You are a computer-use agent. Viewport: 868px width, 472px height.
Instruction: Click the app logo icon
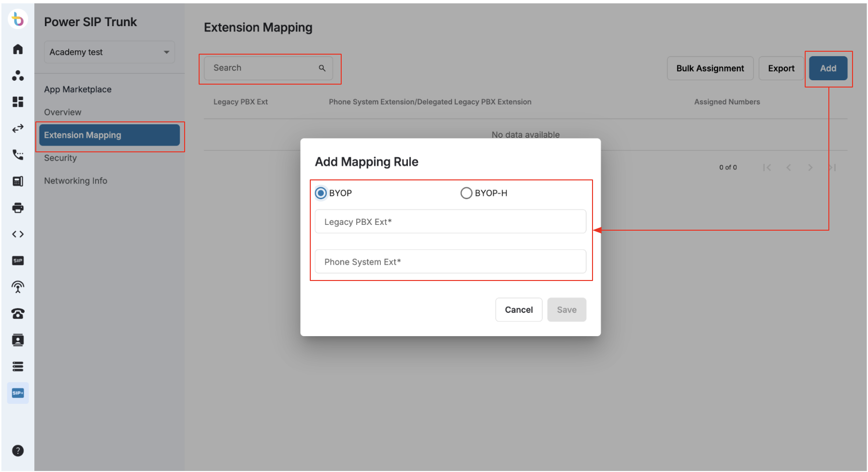coord(18,19)
